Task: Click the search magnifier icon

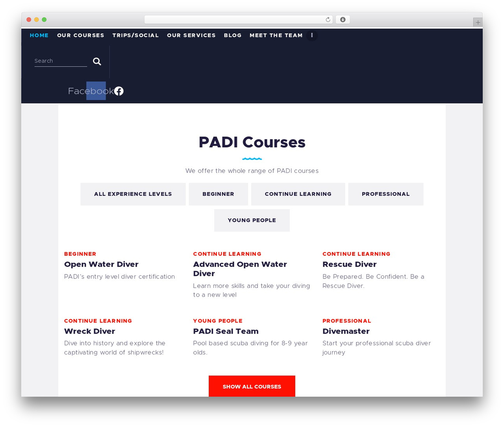Action: coord(97,61)
